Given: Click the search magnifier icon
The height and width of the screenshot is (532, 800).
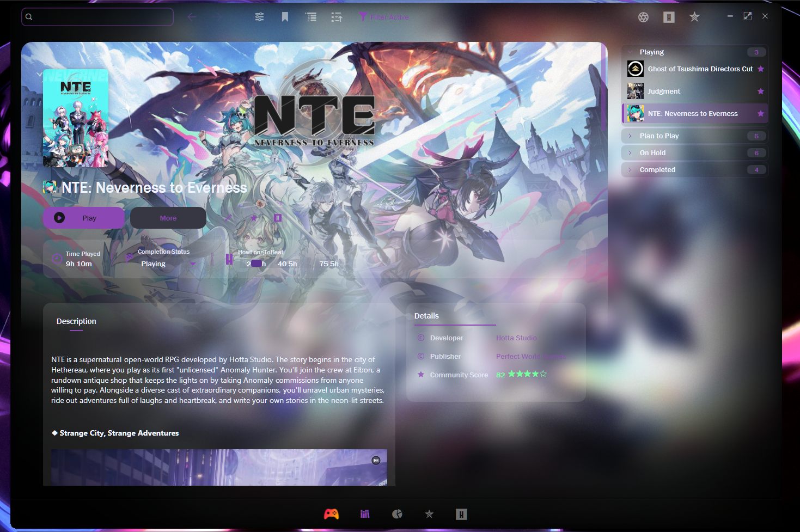Looking at the screenshot, I should [x=29, y=17].
